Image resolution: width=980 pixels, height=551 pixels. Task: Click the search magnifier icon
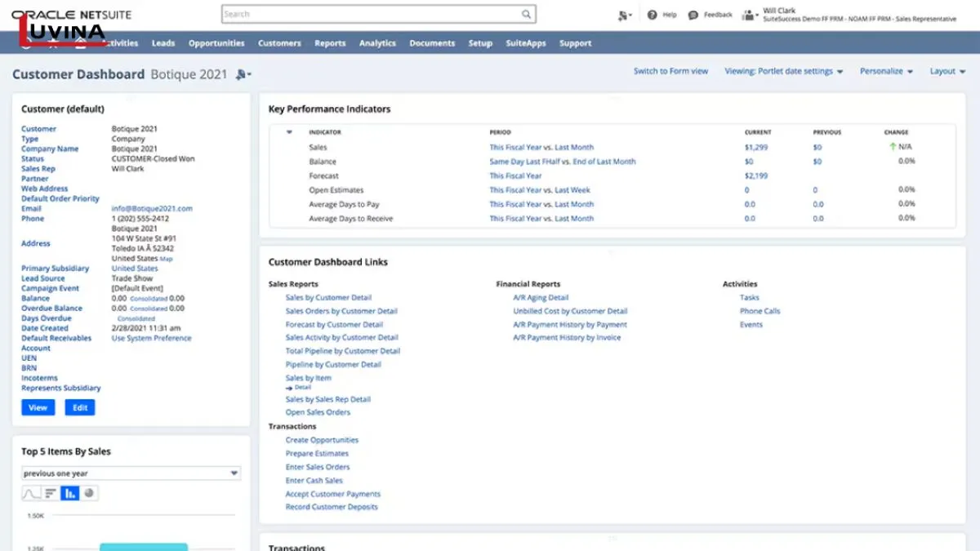527,14
